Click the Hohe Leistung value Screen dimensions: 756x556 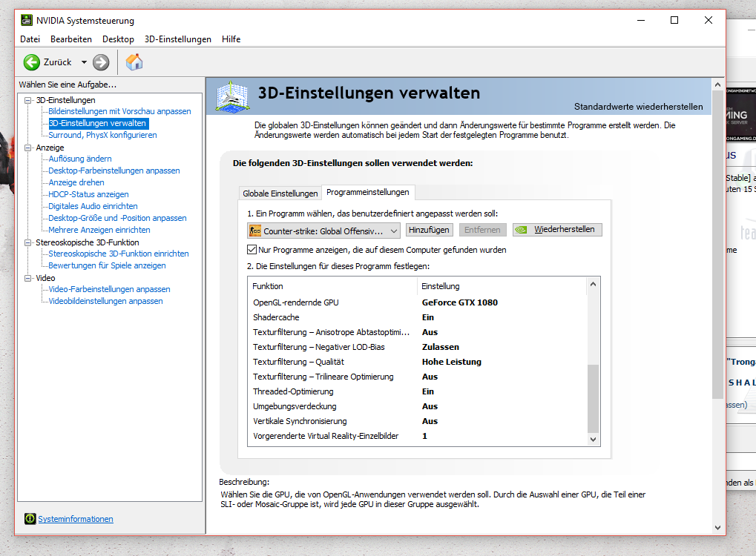pyautogui.click(x=452, y=362)
